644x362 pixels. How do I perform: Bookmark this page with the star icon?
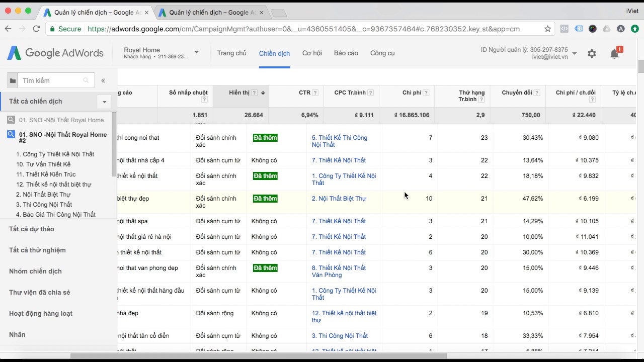click(548, 29)
